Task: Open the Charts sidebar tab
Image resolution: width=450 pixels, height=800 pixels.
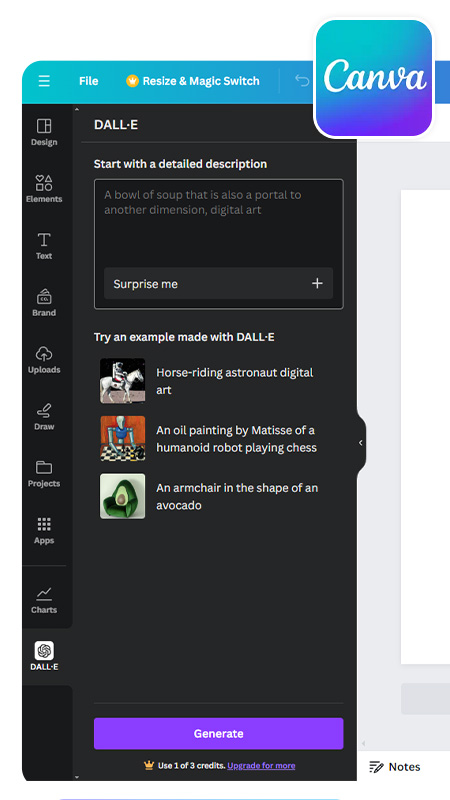Action: tap(44, 600)
